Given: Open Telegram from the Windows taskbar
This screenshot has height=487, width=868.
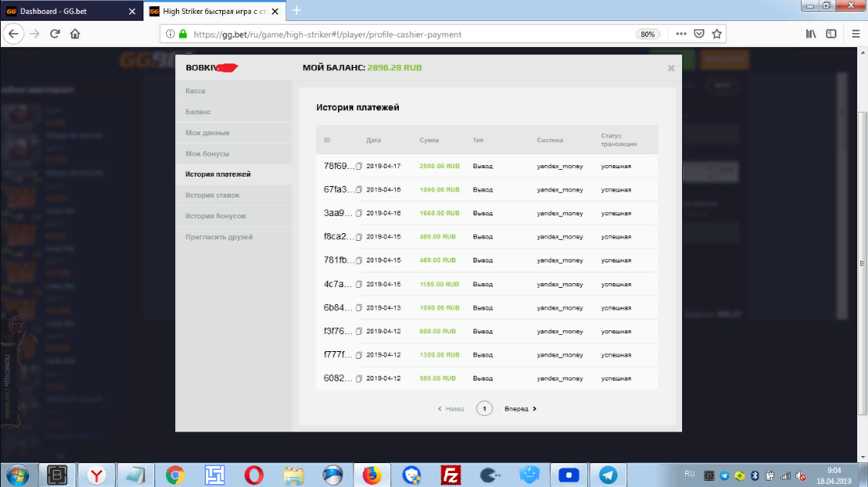Looking at the screenshot, I should [608, 475].
